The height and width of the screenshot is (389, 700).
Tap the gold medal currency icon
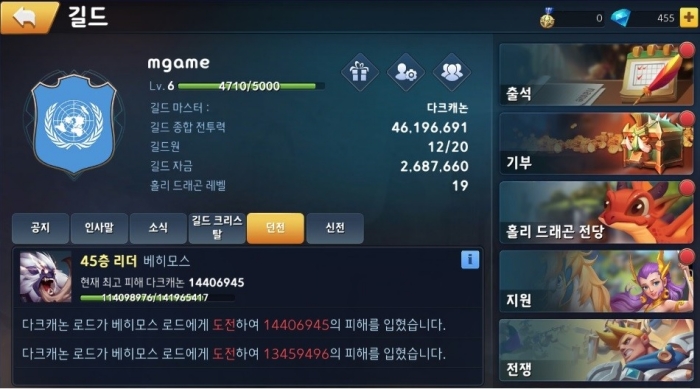click(x=548, y=18)
